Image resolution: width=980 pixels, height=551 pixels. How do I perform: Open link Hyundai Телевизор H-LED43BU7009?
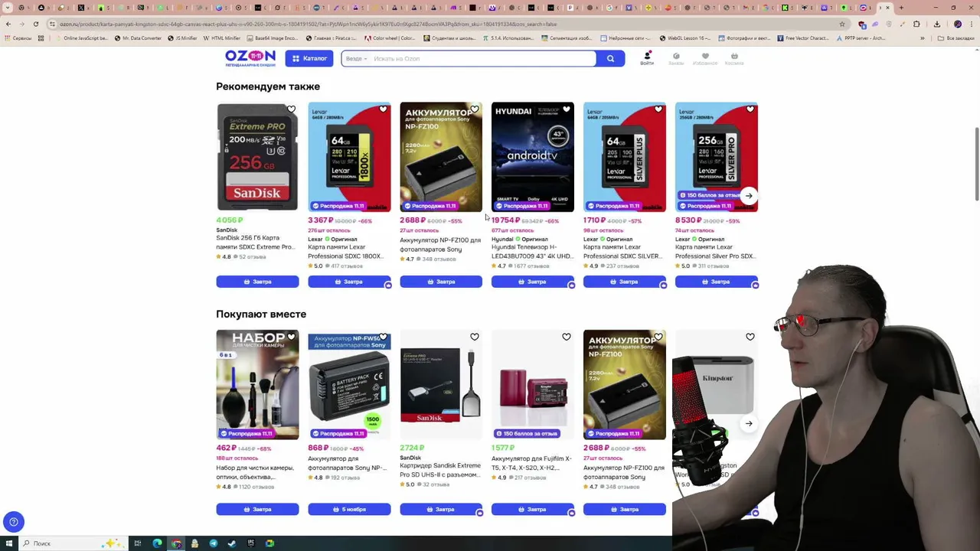pyautogui.click(x=532, y=252)
